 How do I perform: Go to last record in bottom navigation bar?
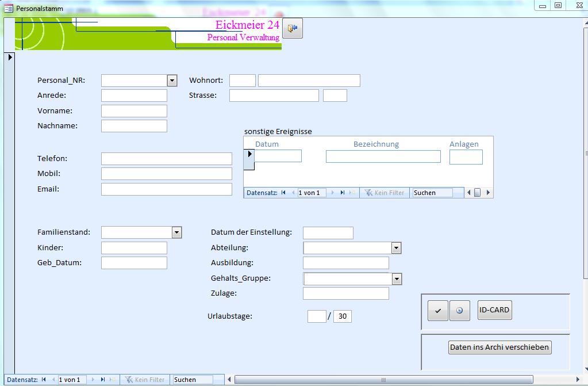[x=103, y=380]
